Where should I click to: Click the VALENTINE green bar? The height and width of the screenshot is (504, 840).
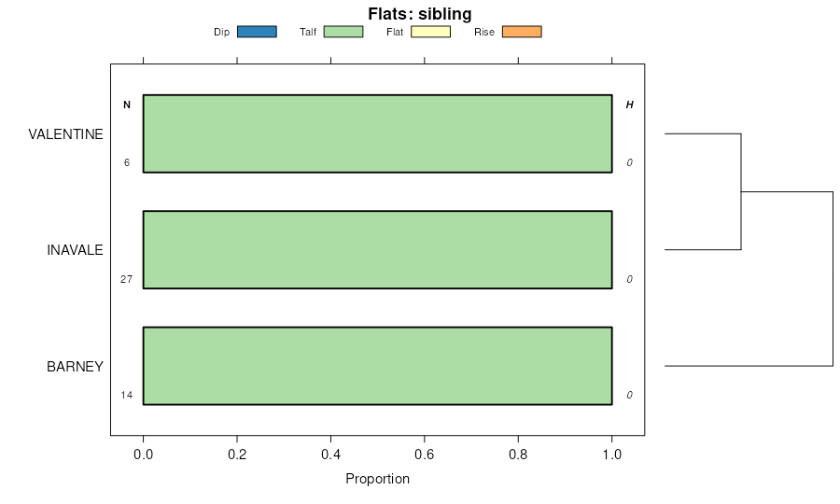point(377,133)
